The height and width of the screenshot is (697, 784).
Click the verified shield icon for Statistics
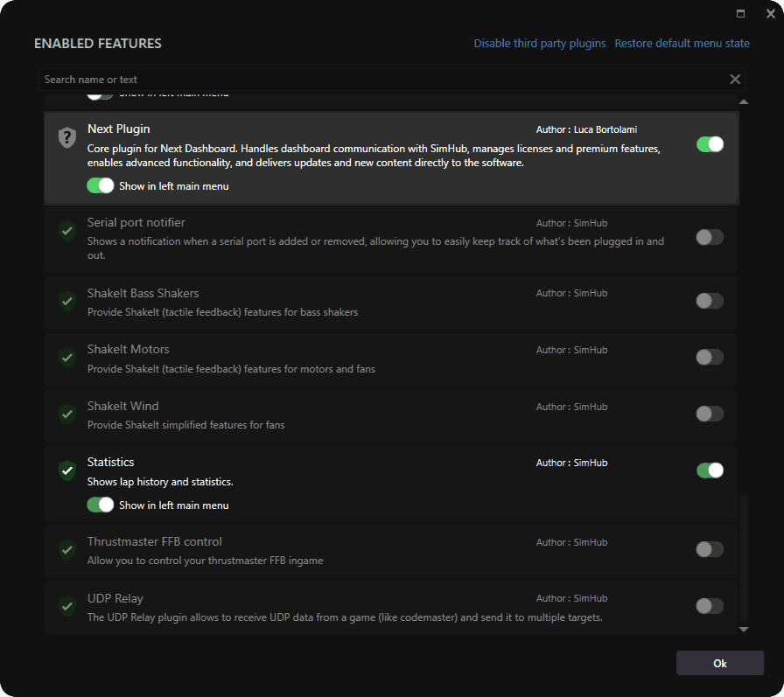tap(67, 470)
